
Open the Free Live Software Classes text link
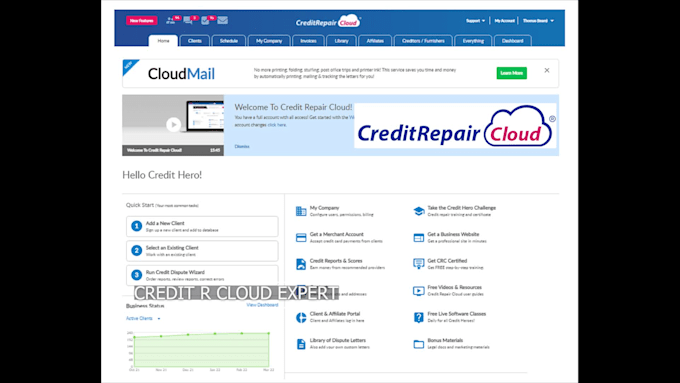tap(457, 314)
